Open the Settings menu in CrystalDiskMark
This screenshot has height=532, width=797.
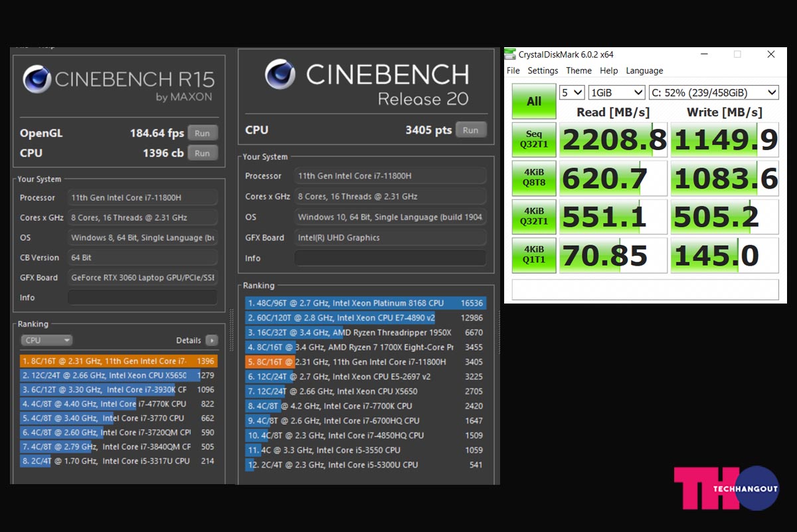pyautogui.click(x=543, y=70)
